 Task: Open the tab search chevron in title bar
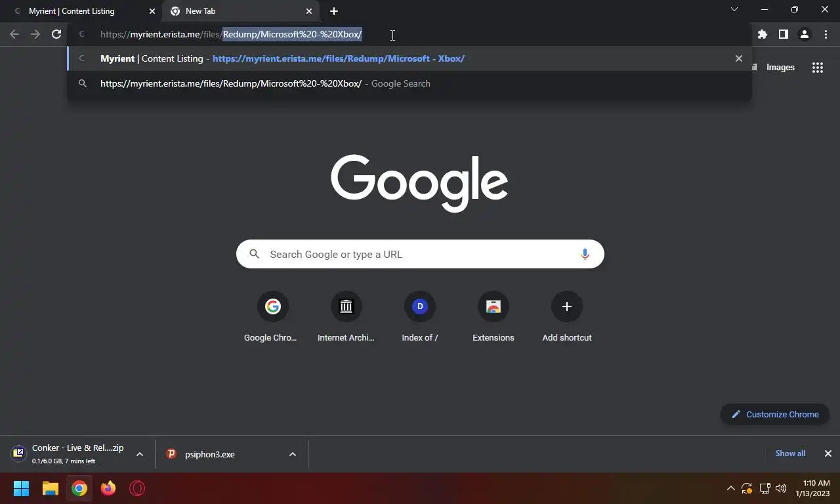[x=734, y=9]
